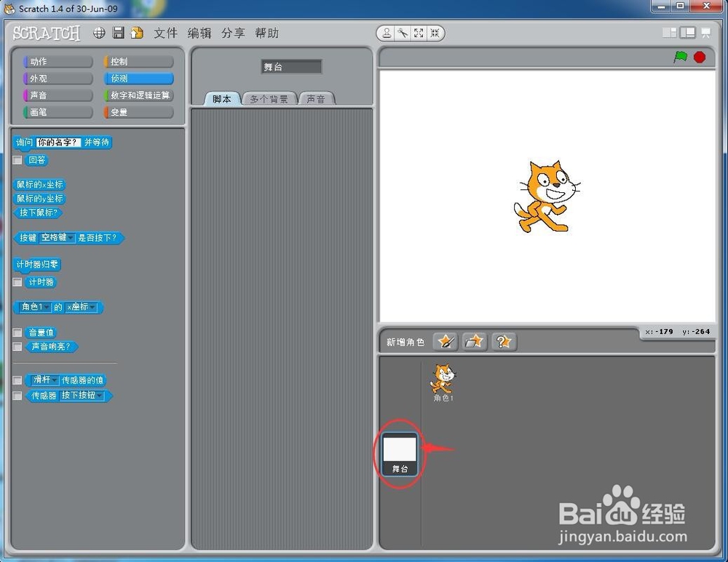Select the delete scissors tool
The height and width of the screenshot is (562, 728).
click(x=403, y=33)
